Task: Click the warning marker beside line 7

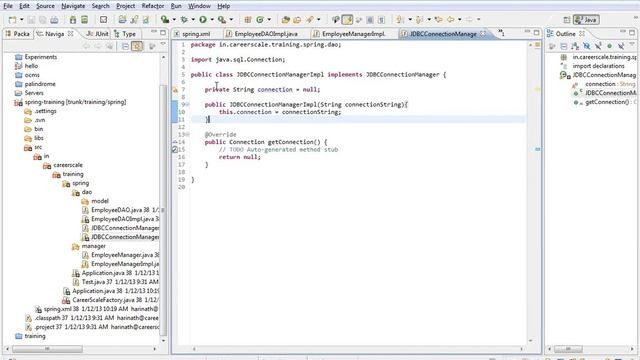Action: [x=175, y=89]
